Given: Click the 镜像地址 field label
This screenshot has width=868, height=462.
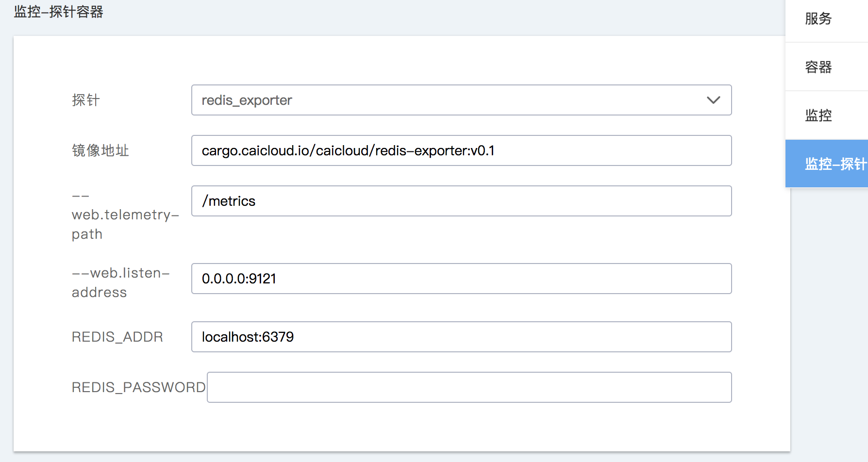Looking at the screenshot, I should pyautogui.click(x=100, y=150).
